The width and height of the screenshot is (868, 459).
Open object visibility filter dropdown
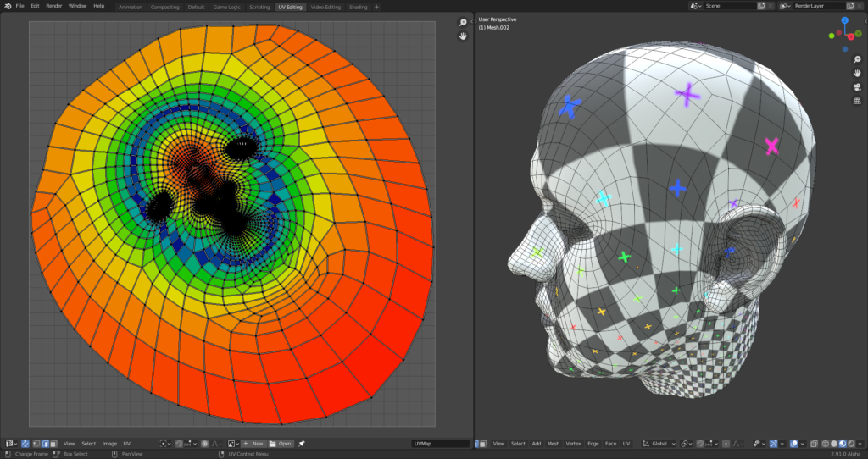759,444
